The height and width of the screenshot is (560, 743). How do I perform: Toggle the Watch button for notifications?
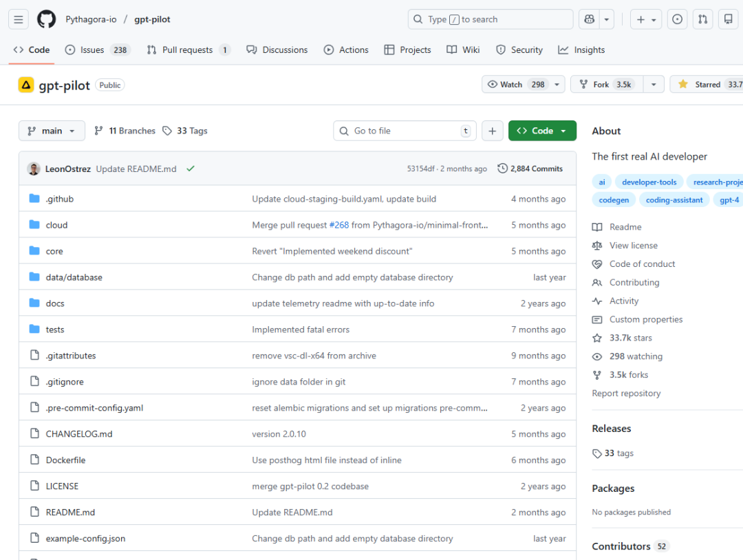pos(516,85)
